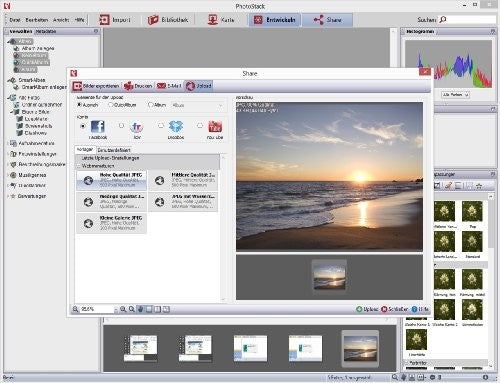
Task: Select the Album radio button in Share dialog
Action: coord(150,105)
